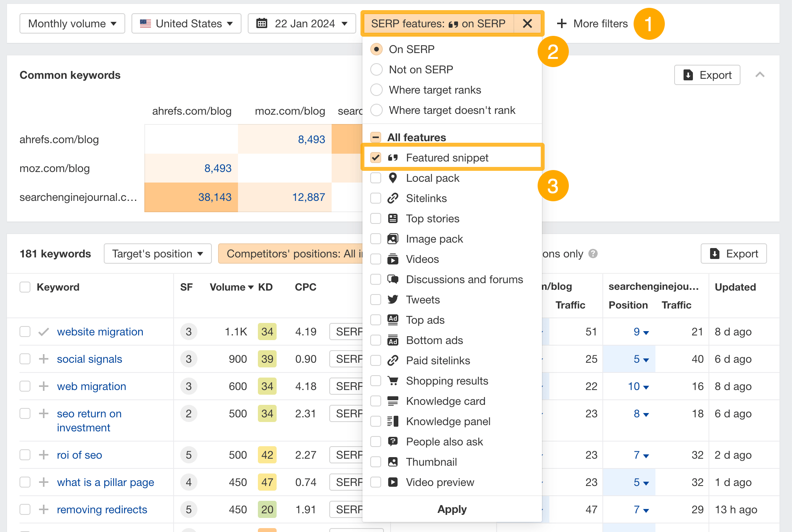Screen dimensions: 792x532
Task: Click the Apply button
Action: (x=452, y=509)
